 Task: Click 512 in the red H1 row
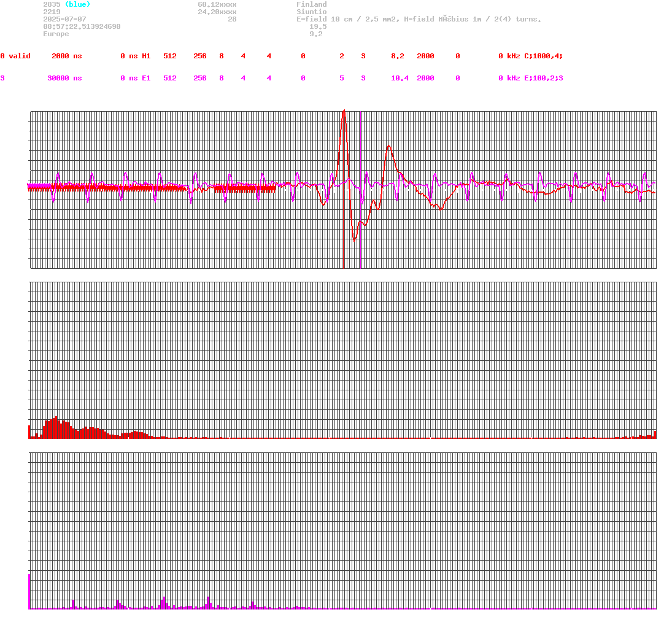pos(170,56)
